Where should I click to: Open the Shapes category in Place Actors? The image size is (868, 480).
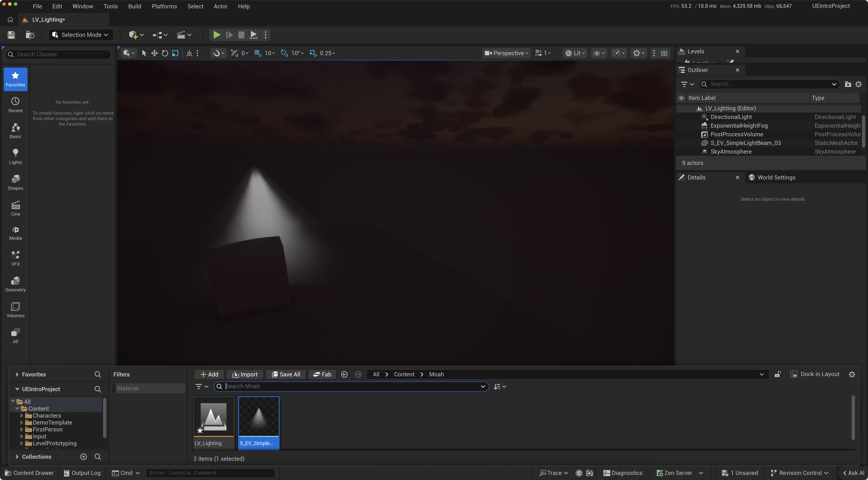(x=15, y=183)
